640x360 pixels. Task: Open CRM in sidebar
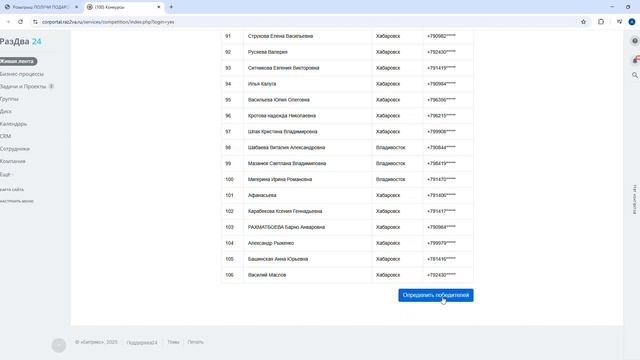(x=5, y=136)
